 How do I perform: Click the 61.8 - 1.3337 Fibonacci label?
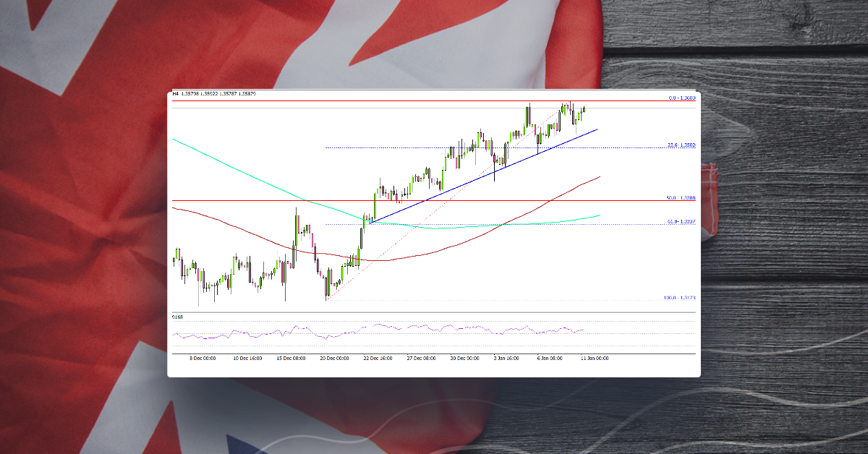click(681, 220)
